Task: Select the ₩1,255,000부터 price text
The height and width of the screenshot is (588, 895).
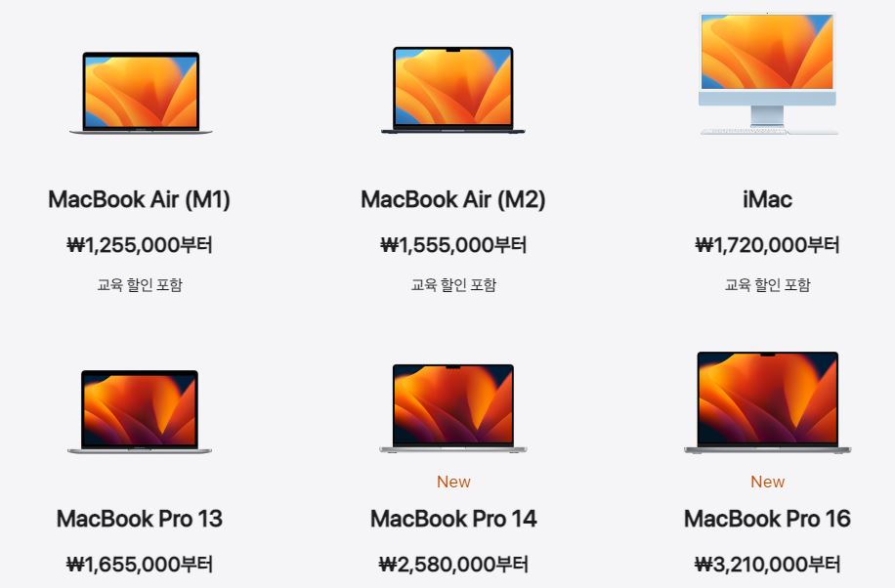Action: 140,245
